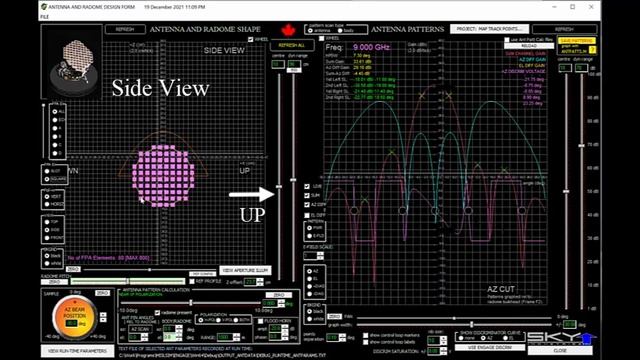
Task: Select EL for discriminator curve
Action: click(505, 338)
